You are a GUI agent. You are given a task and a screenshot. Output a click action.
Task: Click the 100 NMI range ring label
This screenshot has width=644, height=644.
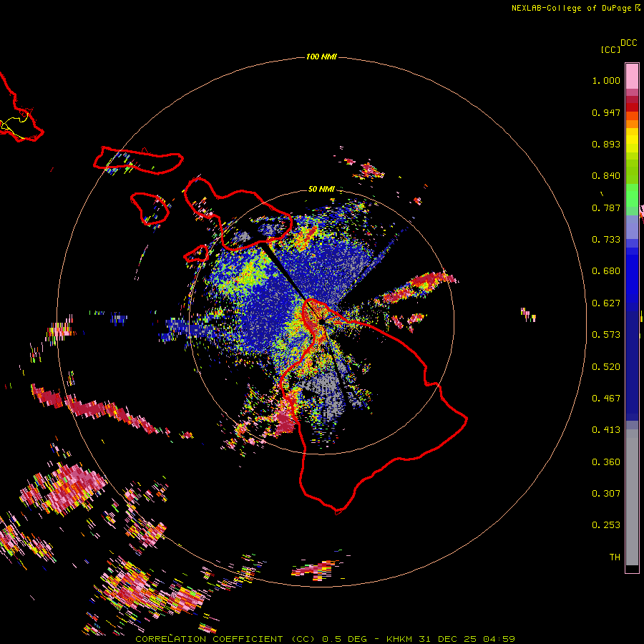pyautogui.click(x=321, y=57)
